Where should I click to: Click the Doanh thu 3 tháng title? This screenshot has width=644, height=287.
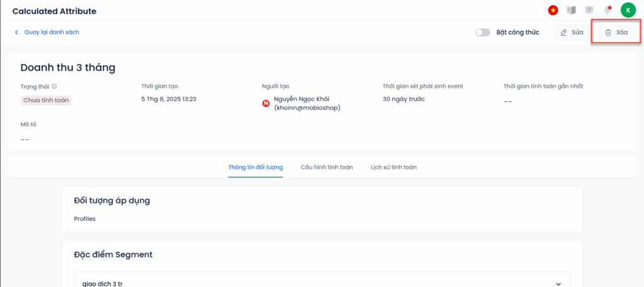click(x=68, y=68)
